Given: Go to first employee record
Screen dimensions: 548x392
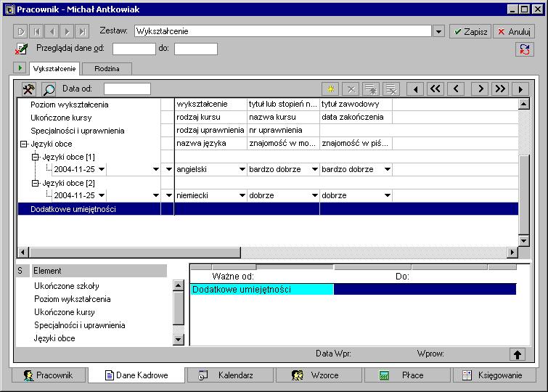Looking at the screenshot, I should point(36,31).
